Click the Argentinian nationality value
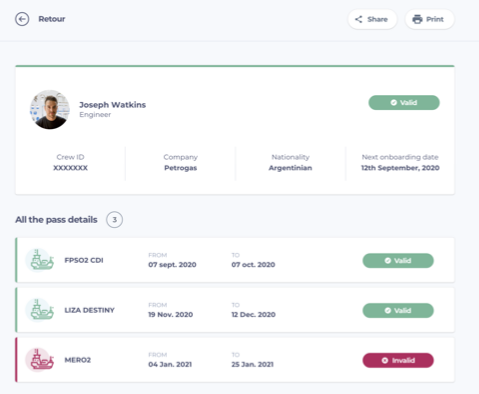 (290, 168)
